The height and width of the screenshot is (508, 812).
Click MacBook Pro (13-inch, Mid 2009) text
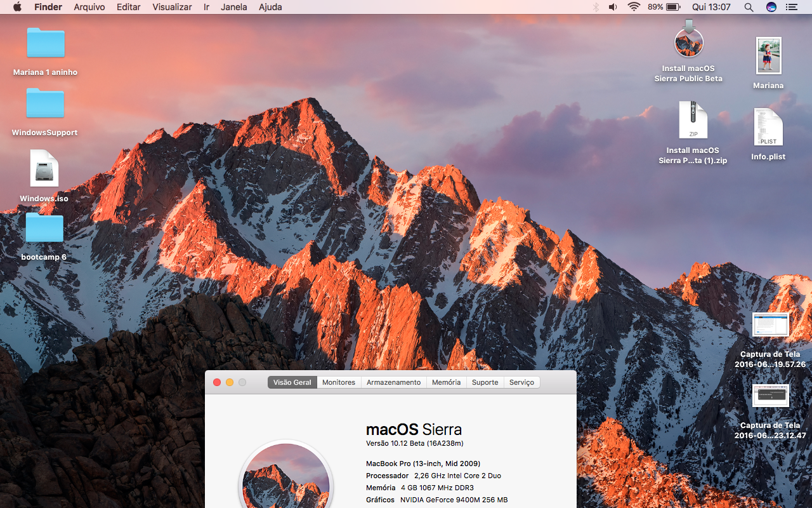(x=423, y=464)
